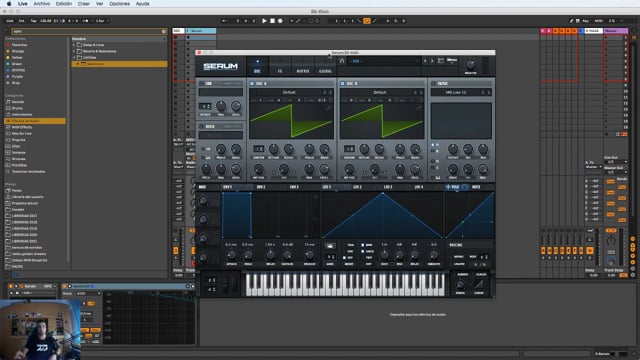Screen dimensions: 640x360
Task: Click ENV 1 Release knob
Action: tap(309, 255)
